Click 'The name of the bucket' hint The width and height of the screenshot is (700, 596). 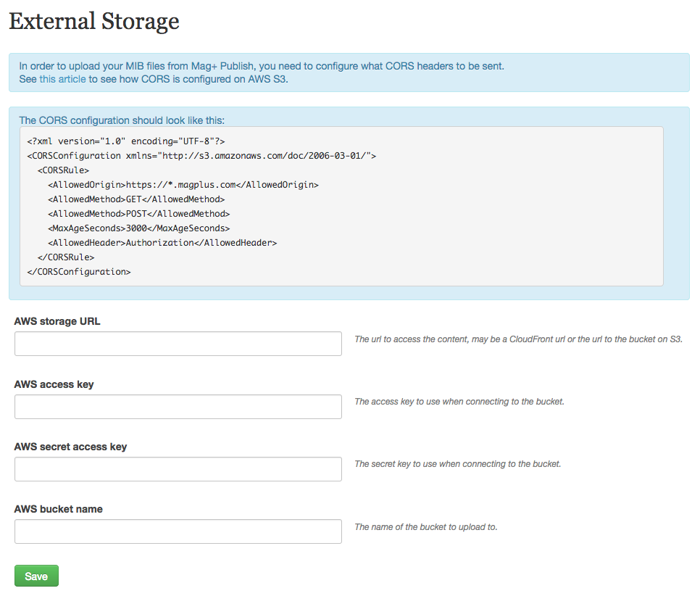coord(426,526)
